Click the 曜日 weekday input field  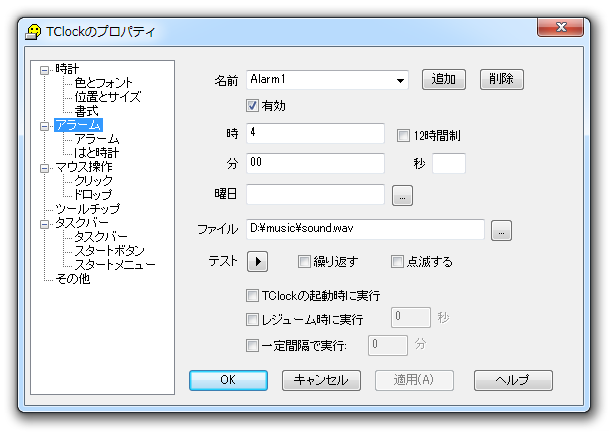point(315,194)
